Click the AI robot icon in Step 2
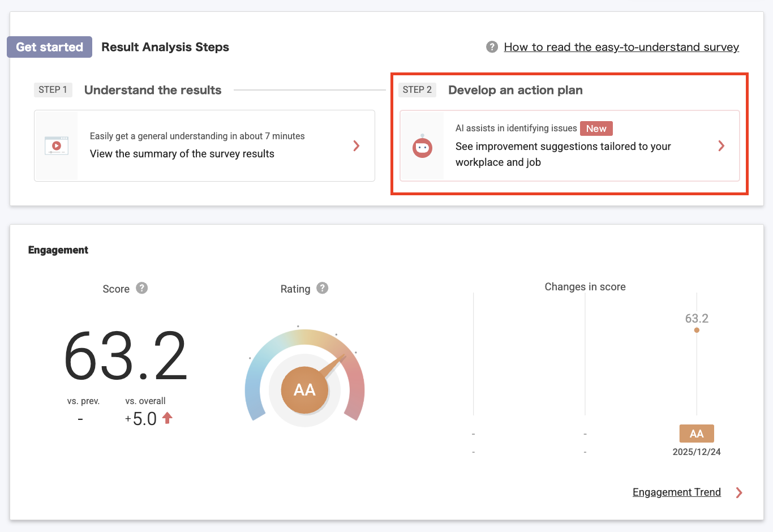Viewport: 773px width, 532px height. click(x=422, y=147)
